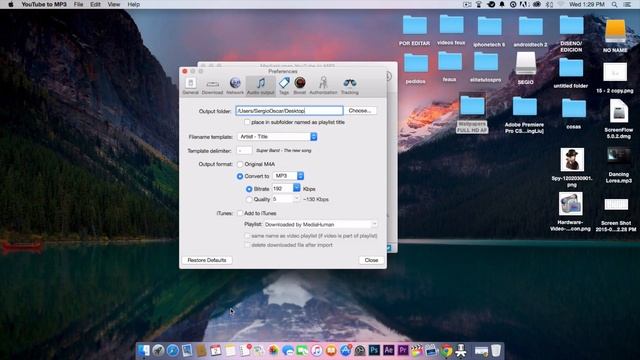Open Finder from the Dock
The height and width of the screenshot is (360, 640).
tap(143, 350)
